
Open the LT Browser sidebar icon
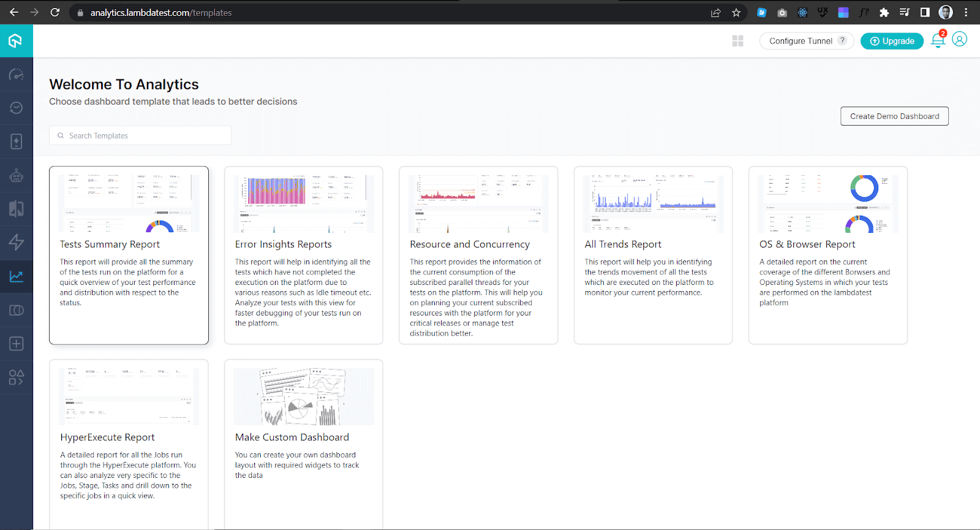point(17,310)
